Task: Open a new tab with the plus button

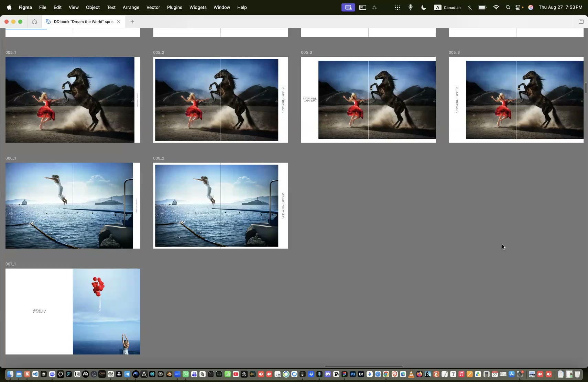Action: 132,22
